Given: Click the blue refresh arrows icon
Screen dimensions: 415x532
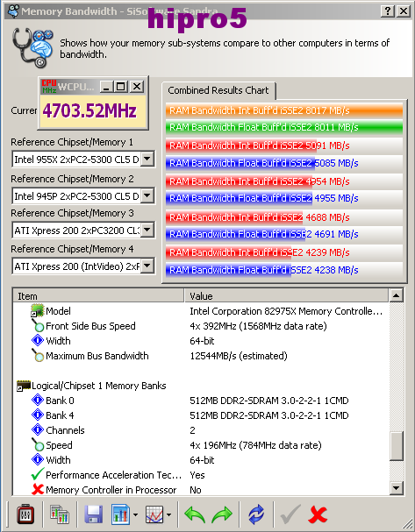Looking at the screenshot, I should (256, 514).
